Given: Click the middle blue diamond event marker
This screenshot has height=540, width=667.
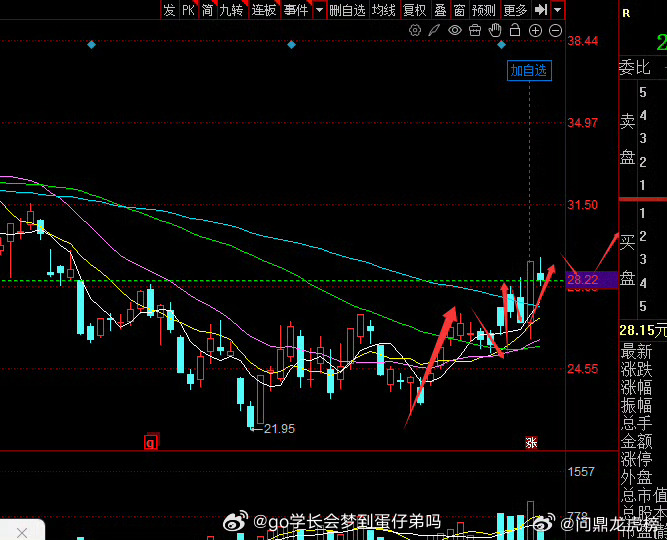Looking at the screenshot, I should [x=291, y=45].
